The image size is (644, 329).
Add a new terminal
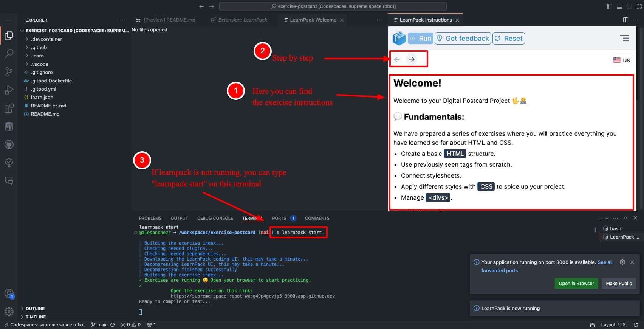coord(600,218)
